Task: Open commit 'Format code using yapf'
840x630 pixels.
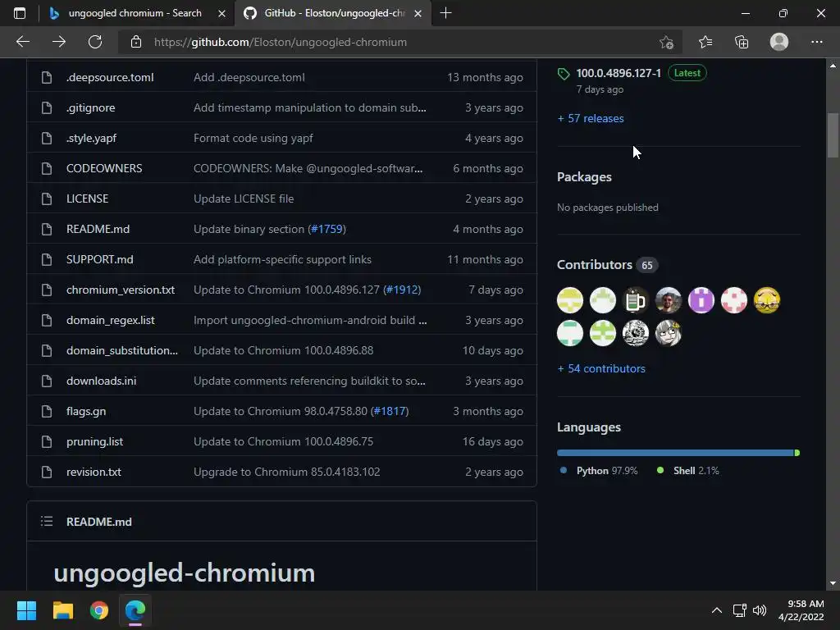Action: [x=253, y=138]
